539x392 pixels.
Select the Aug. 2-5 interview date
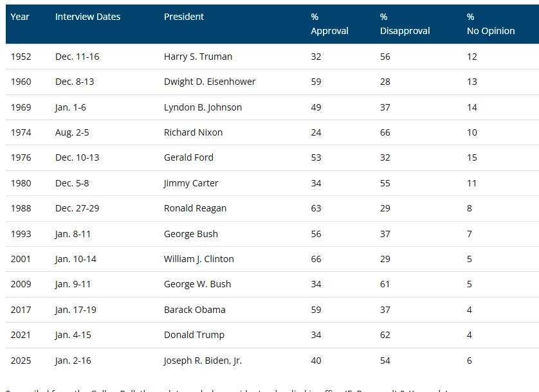pos(71,132)
